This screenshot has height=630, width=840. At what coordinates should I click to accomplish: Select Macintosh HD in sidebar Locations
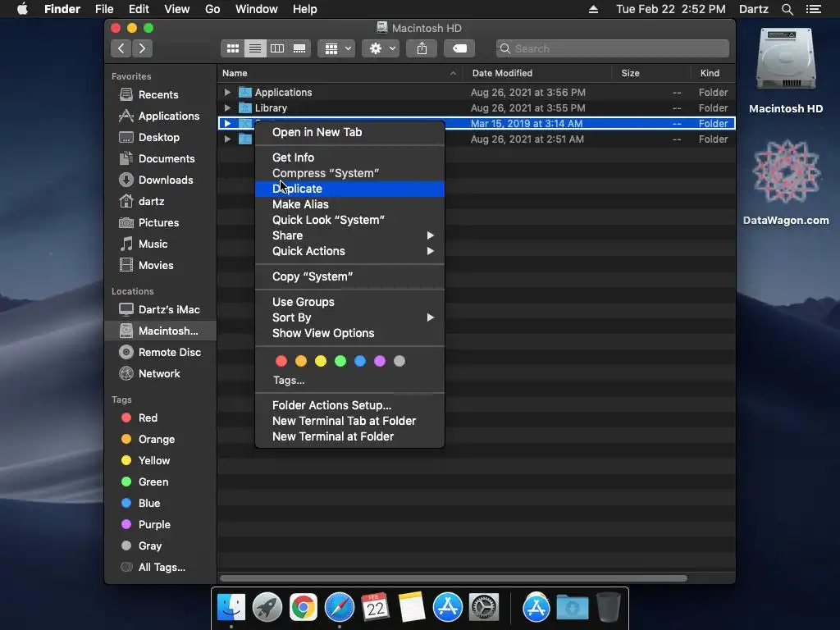(160, 331)
